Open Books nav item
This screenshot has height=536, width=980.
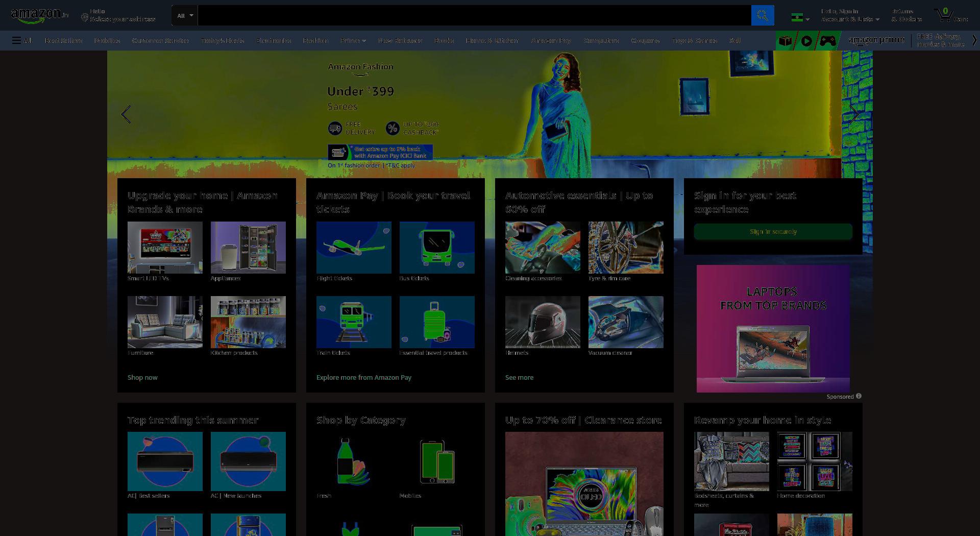[x=444, y=40]
